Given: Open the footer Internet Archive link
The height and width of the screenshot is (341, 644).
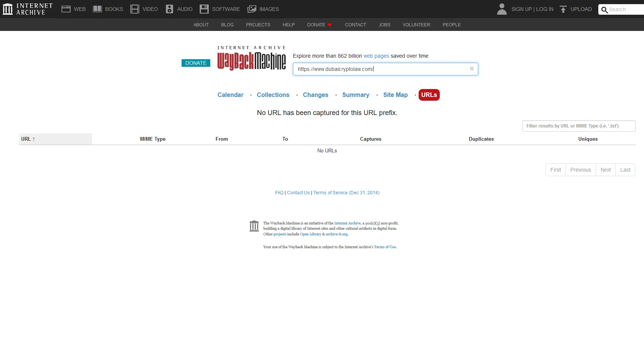Looking at the screenshot, I should 347,223.
